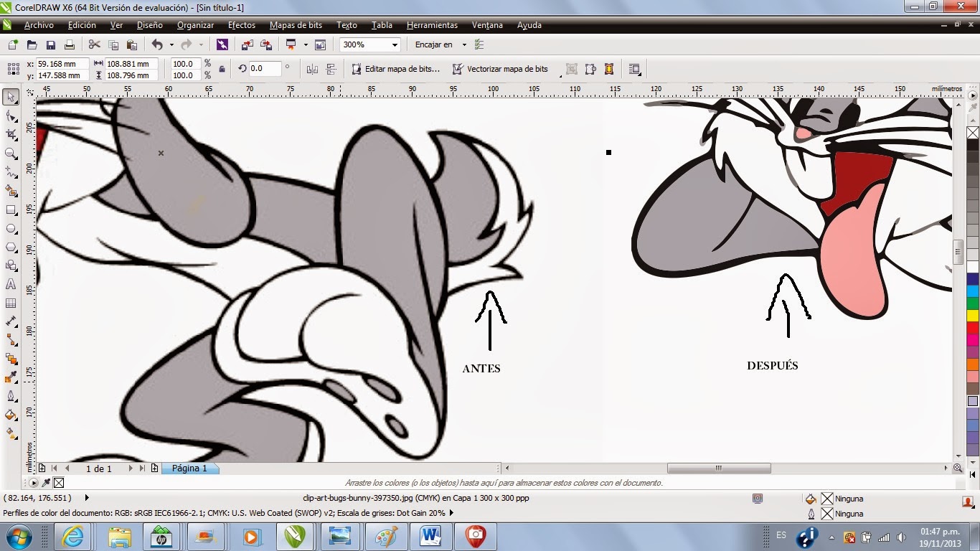Click the Open folder icon
This screenshot has width=980, height=551.
[x=32, y=44]
